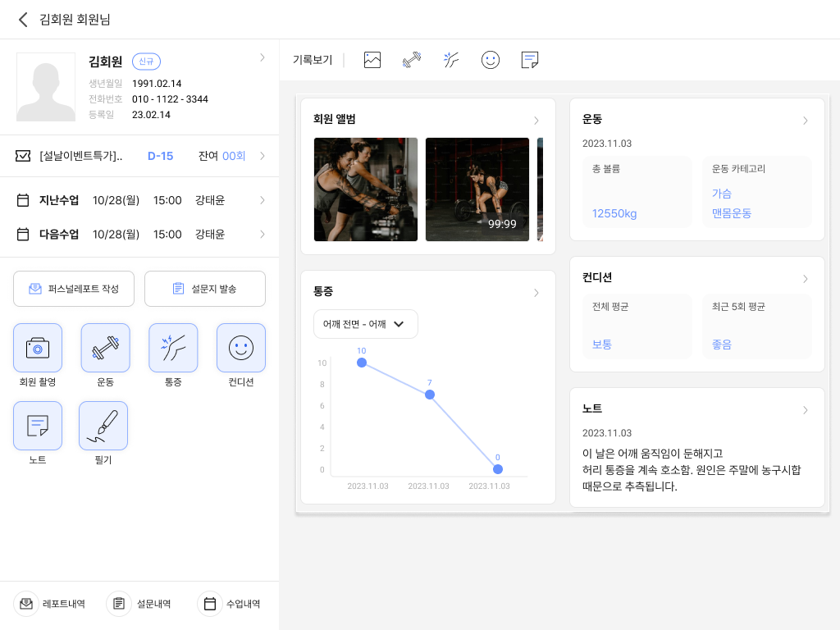
Task: Open 회원 앨범 card chevron
Action: pyautogui.click(x=536, y=121)
